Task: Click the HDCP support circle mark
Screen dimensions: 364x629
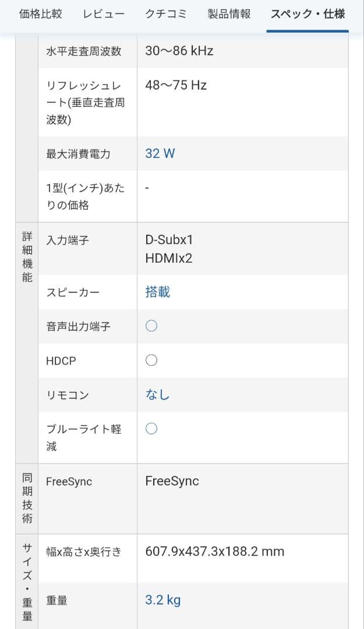Action: click(x=151, y=360)
